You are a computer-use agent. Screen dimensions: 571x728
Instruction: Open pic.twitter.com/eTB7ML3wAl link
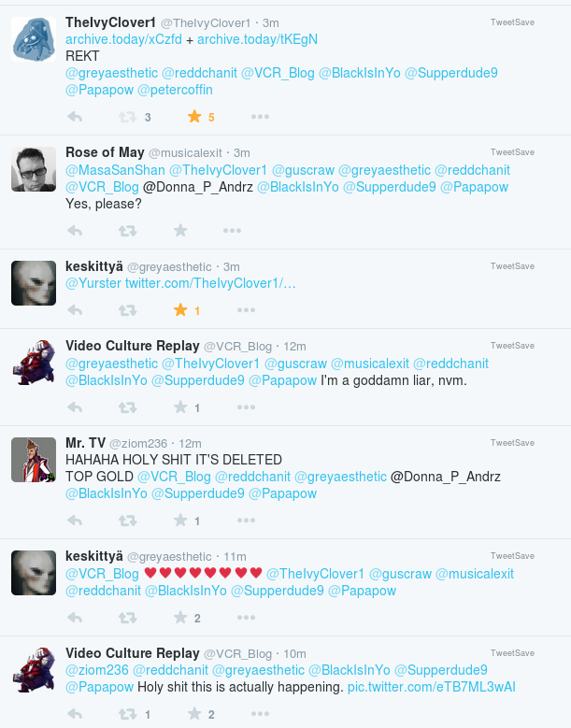coord(431,687)
